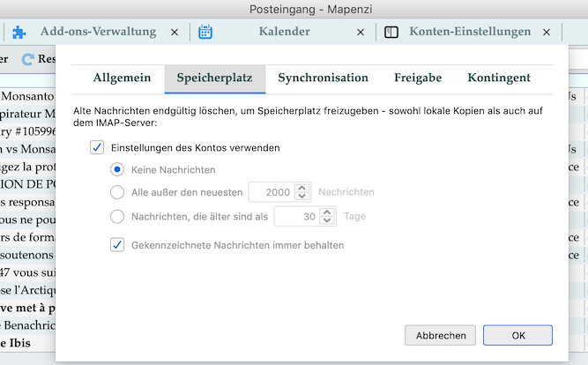588x365 pixels.
Task: Click the 'soutenons' message row
Action: [27, 255]
